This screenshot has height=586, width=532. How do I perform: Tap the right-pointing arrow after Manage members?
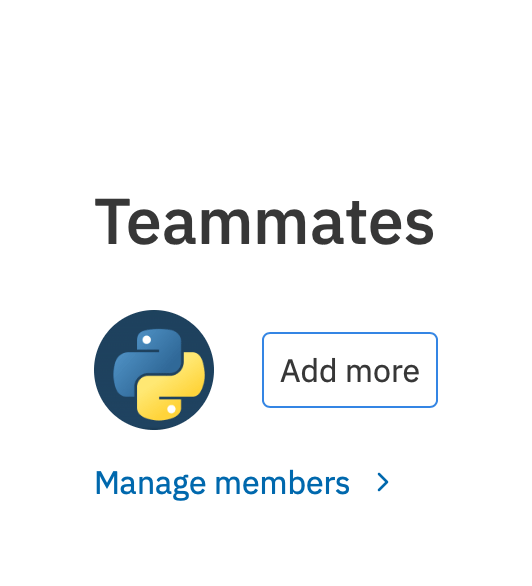coord(383,482)
